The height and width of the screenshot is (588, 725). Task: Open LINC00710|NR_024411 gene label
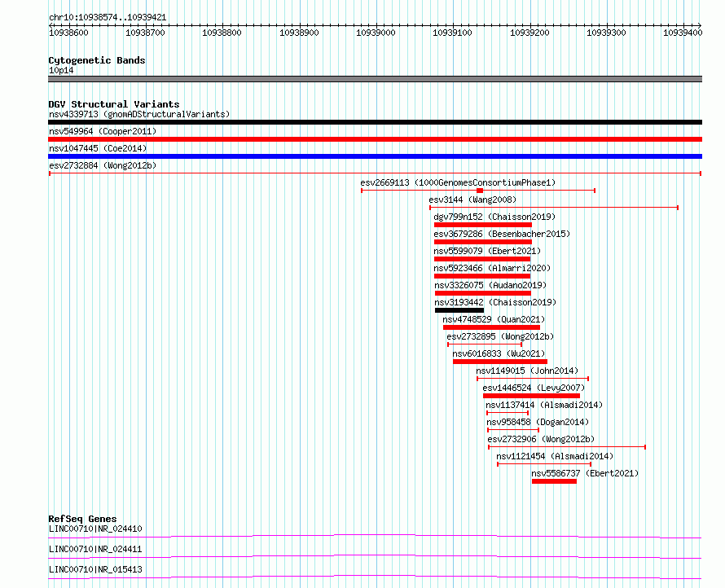(95, 549)
